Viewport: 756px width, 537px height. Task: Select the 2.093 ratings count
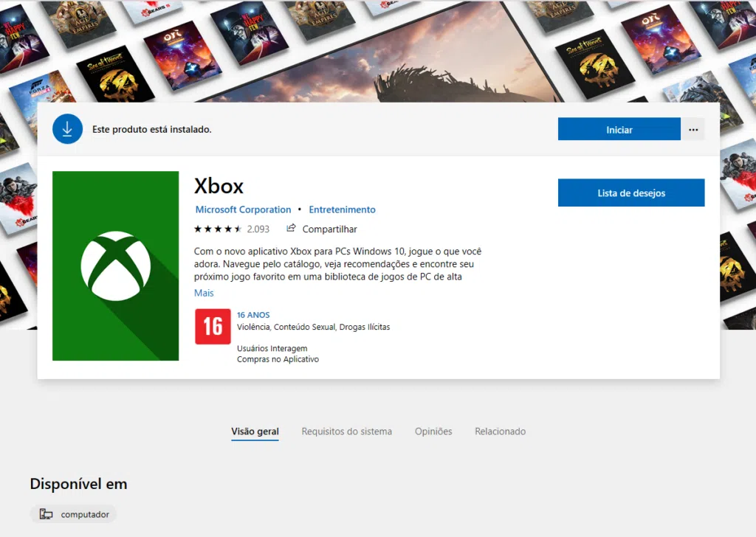pyautogui.click(x=259, y=229)
